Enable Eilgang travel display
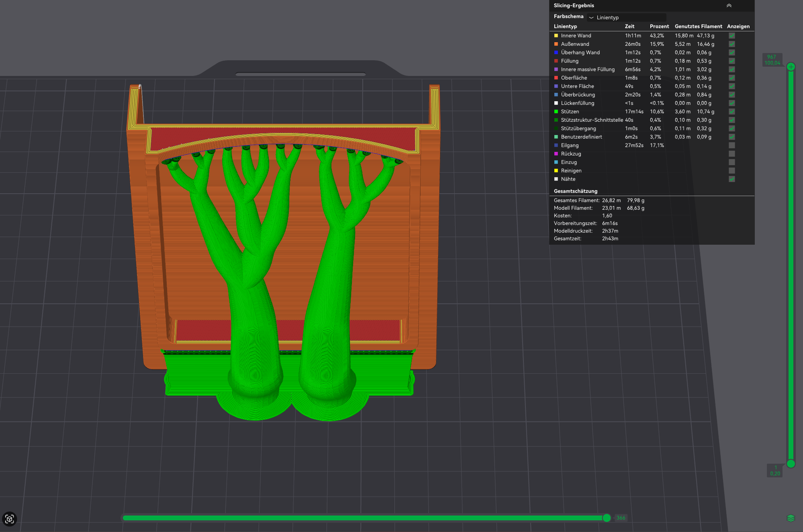This screenshot has width=803, height=532. tap(732, 145)
